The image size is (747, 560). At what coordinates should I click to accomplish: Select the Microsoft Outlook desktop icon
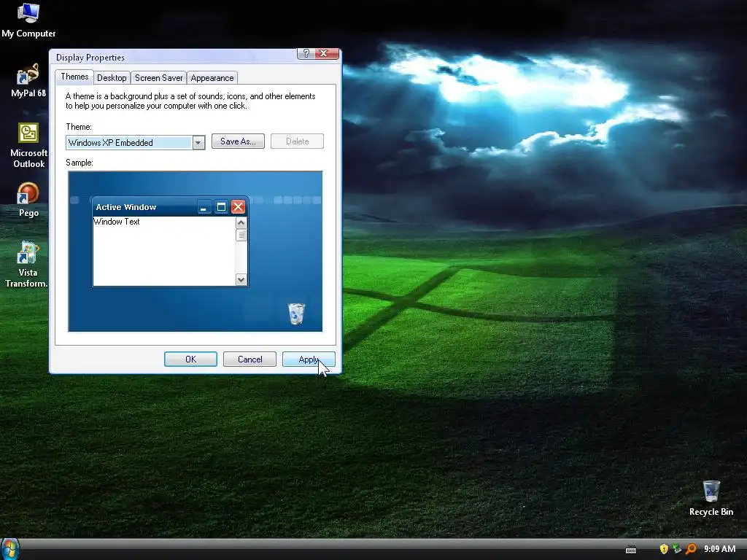tap(28, 145)
